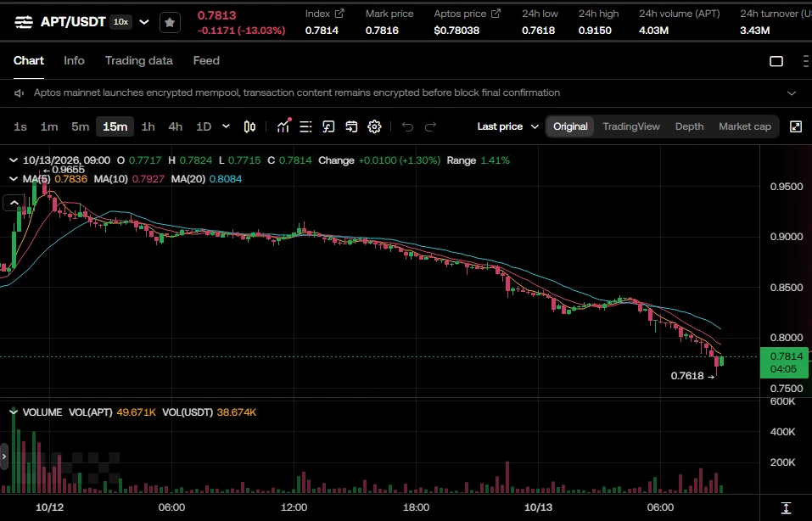Image resolution: width=812 pixels, height=521 pixels.
Task: Switch to the Chart tab
Action: pos(29,60)
